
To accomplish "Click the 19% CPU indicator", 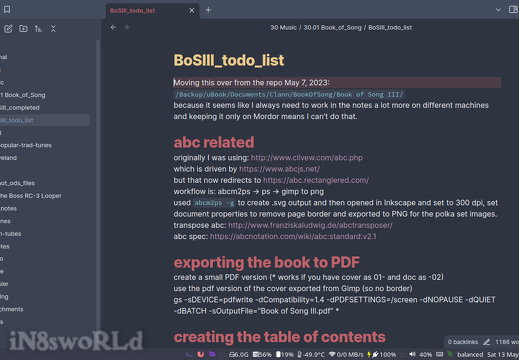I will (x=285, y=355).
